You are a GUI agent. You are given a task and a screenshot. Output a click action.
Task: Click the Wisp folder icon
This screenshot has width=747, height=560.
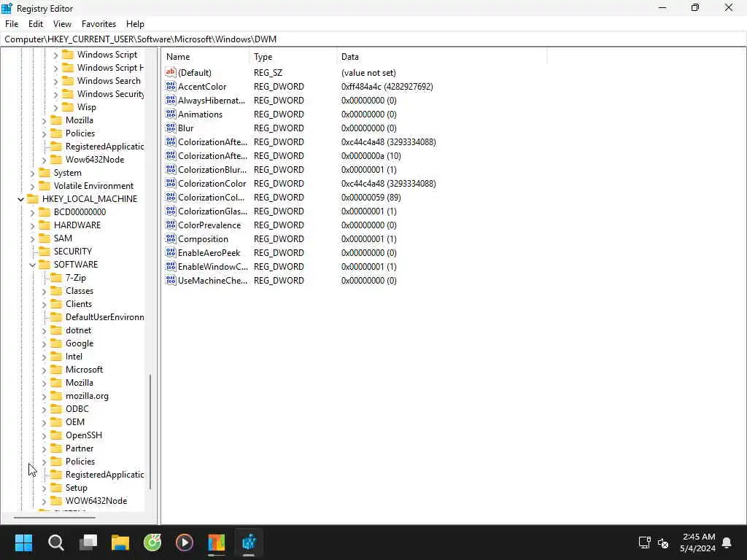68,107
